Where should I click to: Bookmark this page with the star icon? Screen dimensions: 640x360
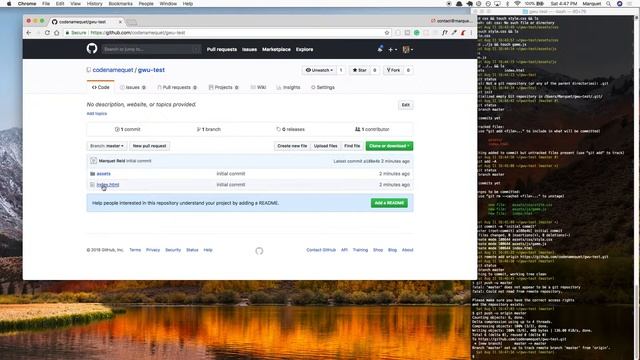[x=387, y=33]
